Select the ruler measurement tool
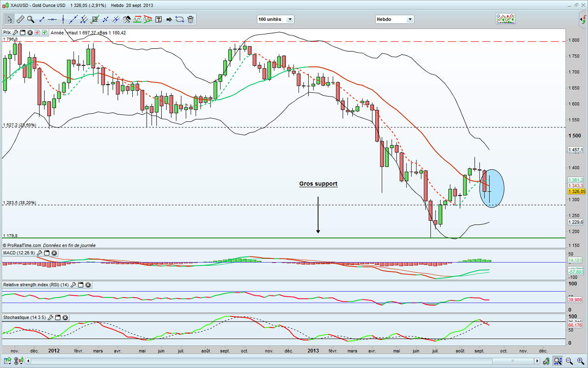 coord(20,19)
